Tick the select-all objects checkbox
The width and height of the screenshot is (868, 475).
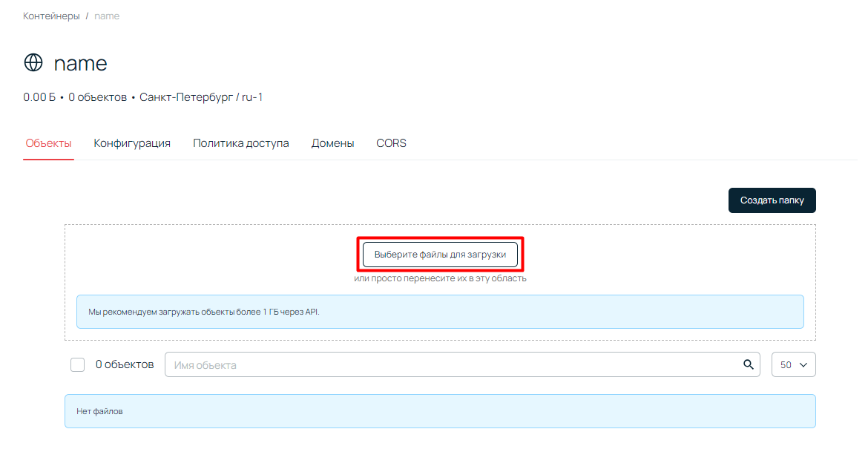[77, 365]
